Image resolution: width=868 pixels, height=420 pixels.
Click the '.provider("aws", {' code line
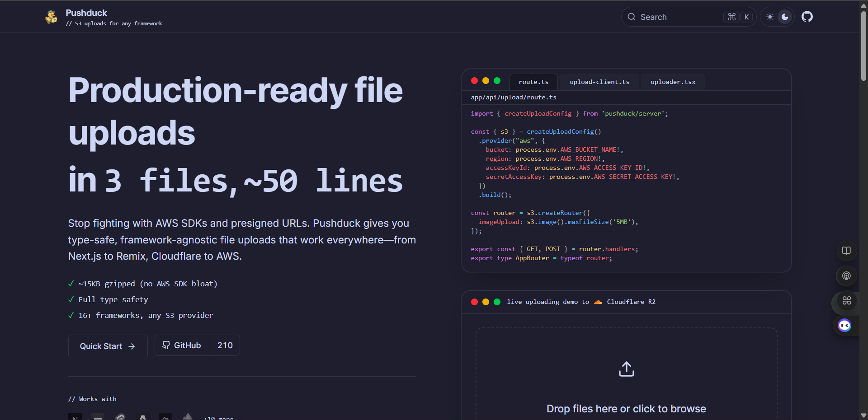pos(512,140)
